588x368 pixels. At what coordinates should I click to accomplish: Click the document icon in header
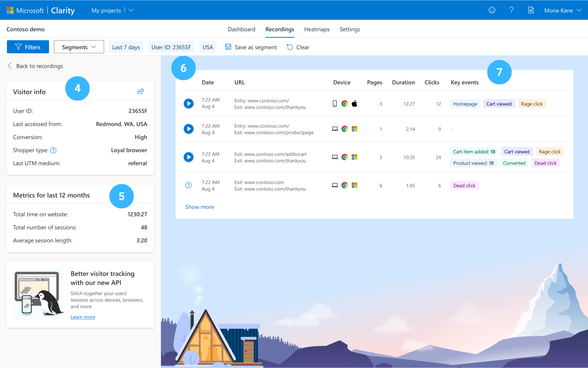531,10
